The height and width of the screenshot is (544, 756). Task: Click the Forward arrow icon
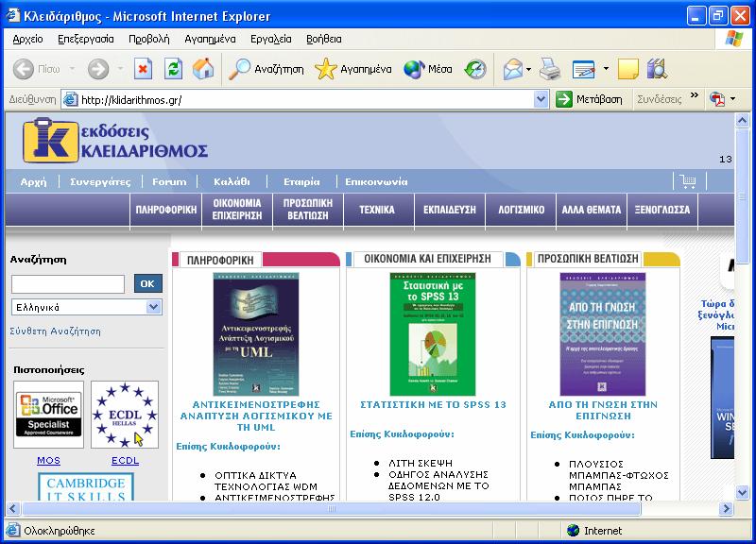coord(98,69)
